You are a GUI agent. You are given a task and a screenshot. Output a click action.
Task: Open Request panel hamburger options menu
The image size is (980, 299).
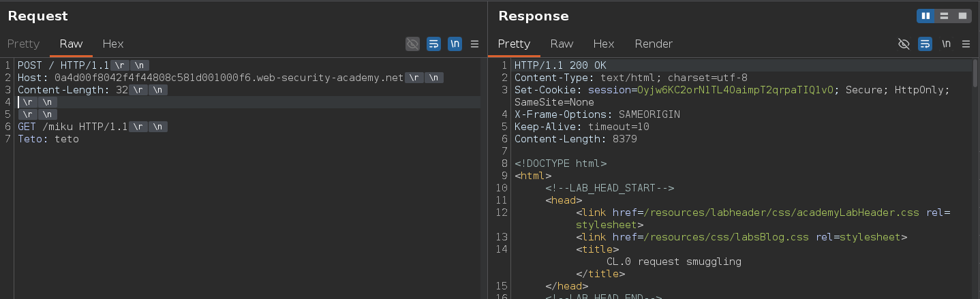[x=475, y=44]
